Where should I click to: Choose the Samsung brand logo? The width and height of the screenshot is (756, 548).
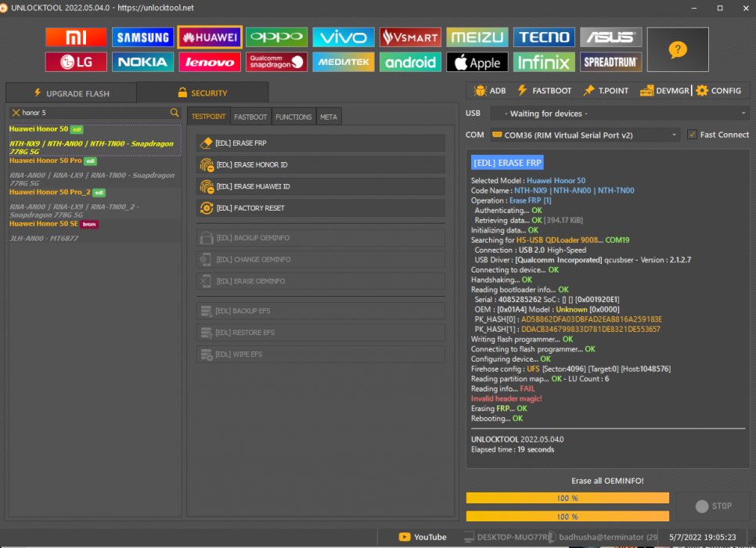(142, 37)
